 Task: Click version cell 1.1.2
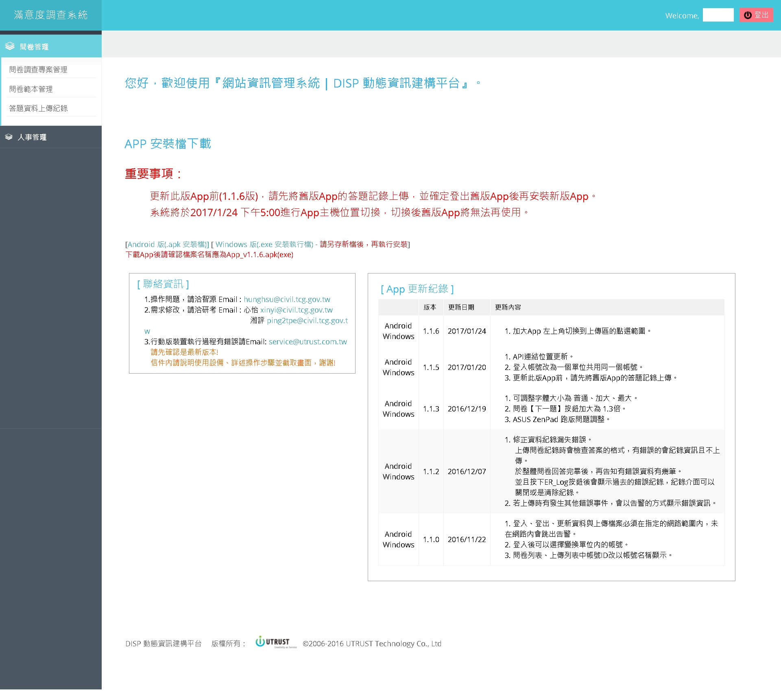click(431, 472)
